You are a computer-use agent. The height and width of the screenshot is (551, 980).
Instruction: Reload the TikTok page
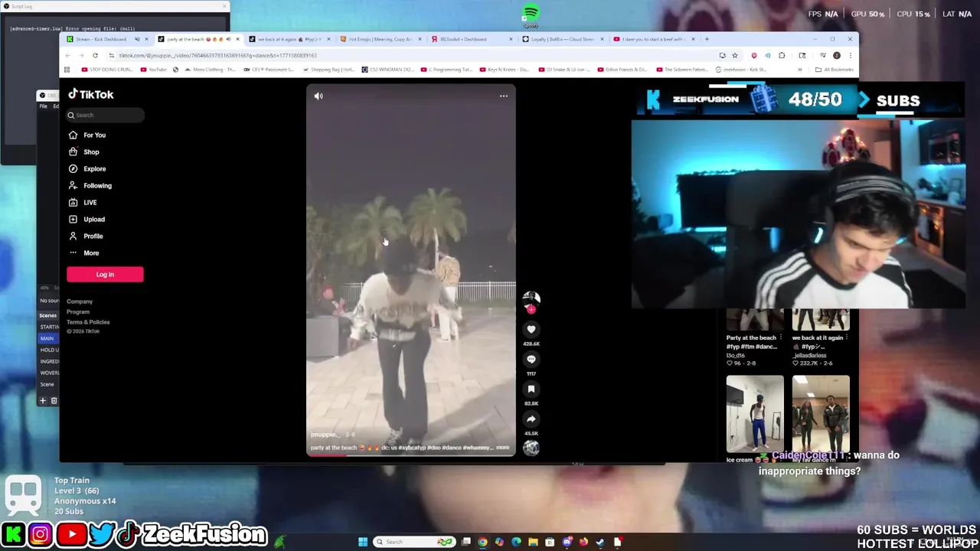pos(95,55)
